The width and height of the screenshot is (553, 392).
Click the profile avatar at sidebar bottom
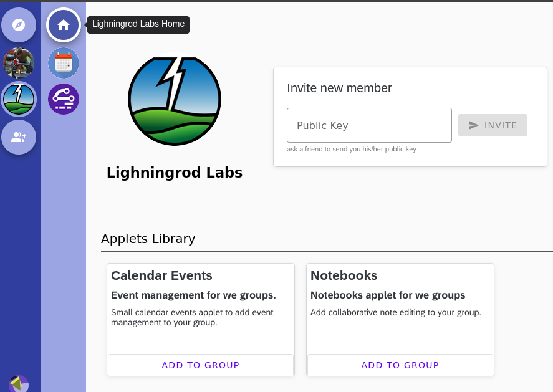pos(19,383)
